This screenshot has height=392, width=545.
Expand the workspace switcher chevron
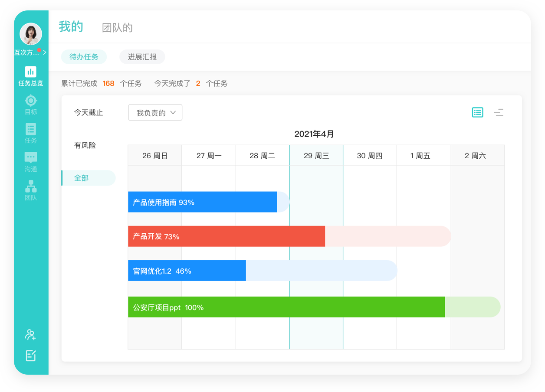[x=45, y=52]
